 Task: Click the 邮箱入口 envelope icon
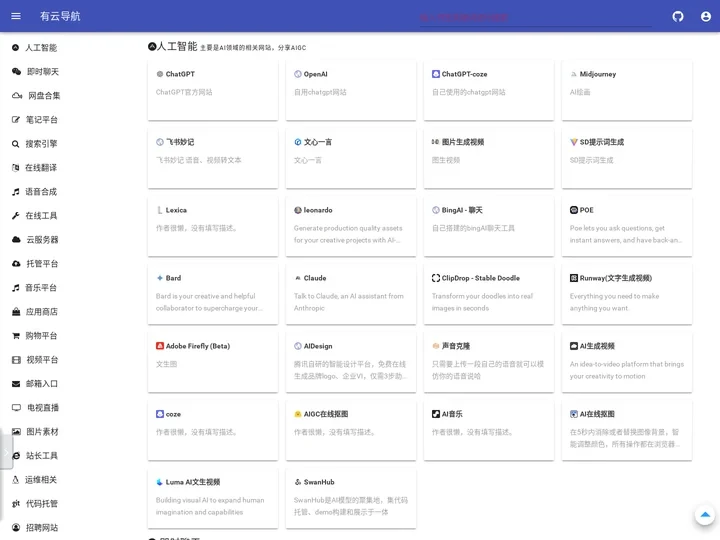pos(16,384)
